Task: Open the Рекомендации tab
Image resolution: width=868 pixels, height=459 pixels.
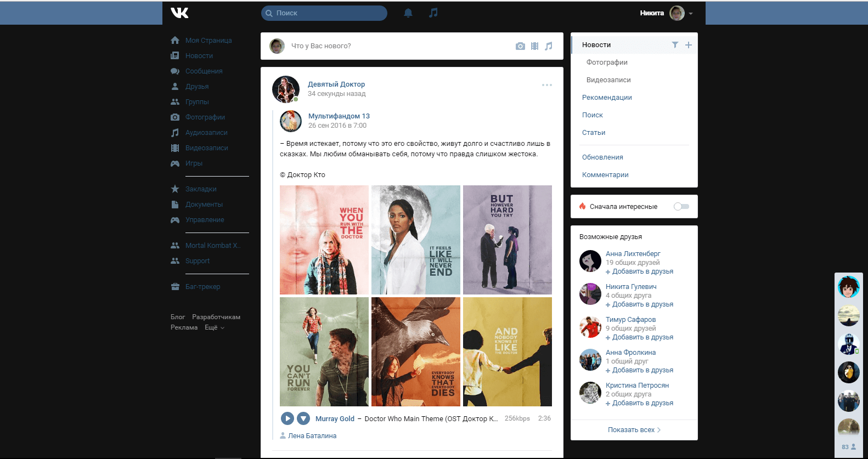Action: 607,97
